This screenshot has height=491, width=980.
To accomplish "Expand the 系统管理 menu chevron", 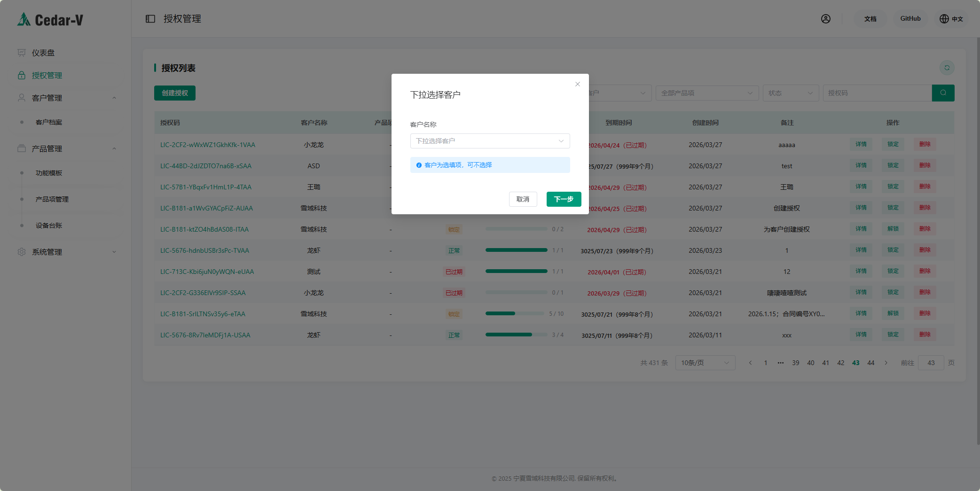I will coord(114,252).
